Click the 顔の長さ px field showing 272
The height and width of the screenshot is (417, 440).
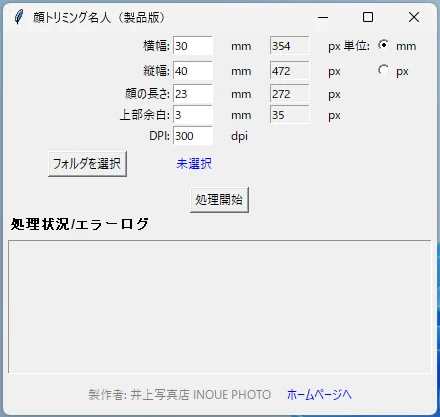pos(290,94)
